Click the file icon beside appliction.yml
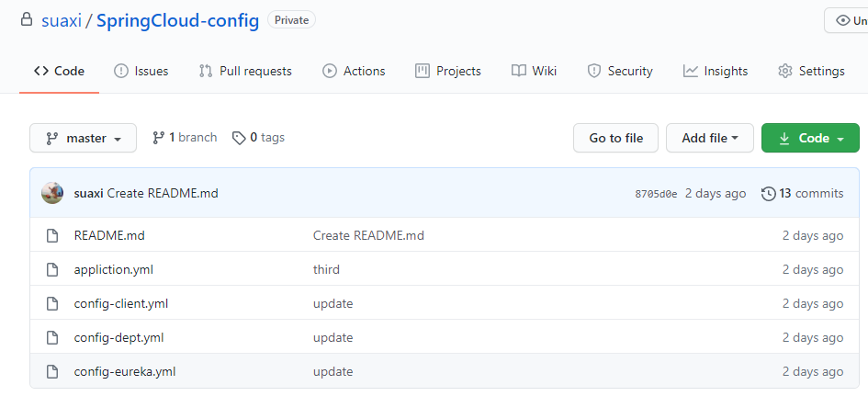Image resolution: width=868 pixels, height=396 pixels. point(52,270)
